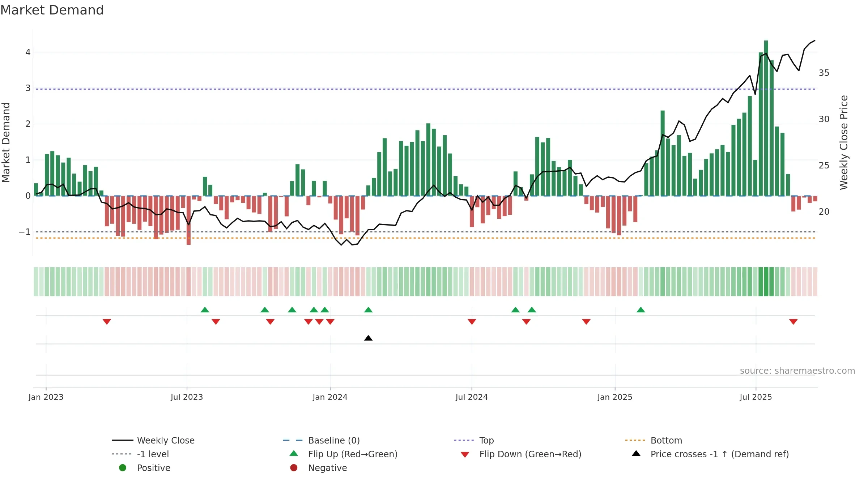Click the 25 tick on price axis

pos(824,166)
